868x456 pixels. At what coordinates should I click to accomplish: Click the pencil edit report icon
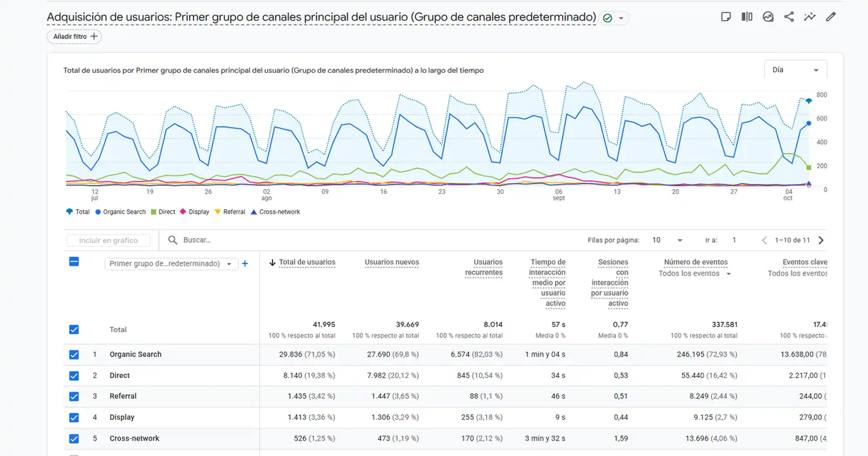point(831,17)
